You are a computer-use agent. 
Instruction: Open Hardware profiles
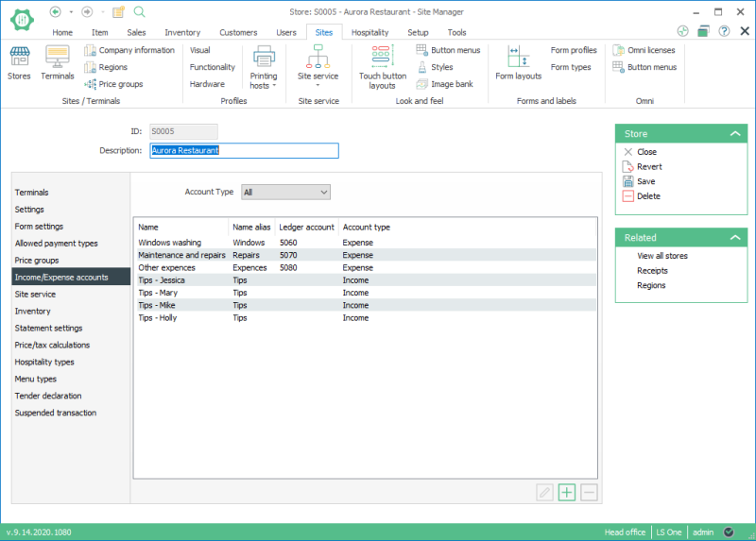point(207,84)
